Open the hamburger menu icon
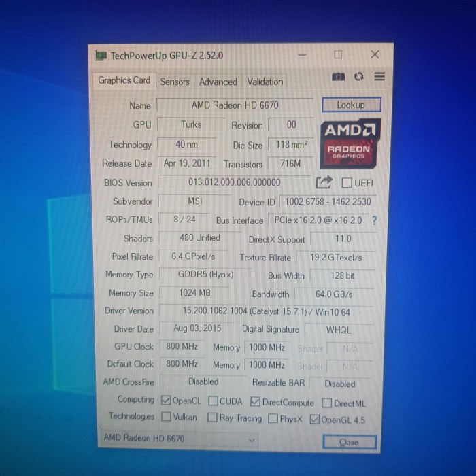Viewport: 476px width, 476px height. click(x=379, y=77)
